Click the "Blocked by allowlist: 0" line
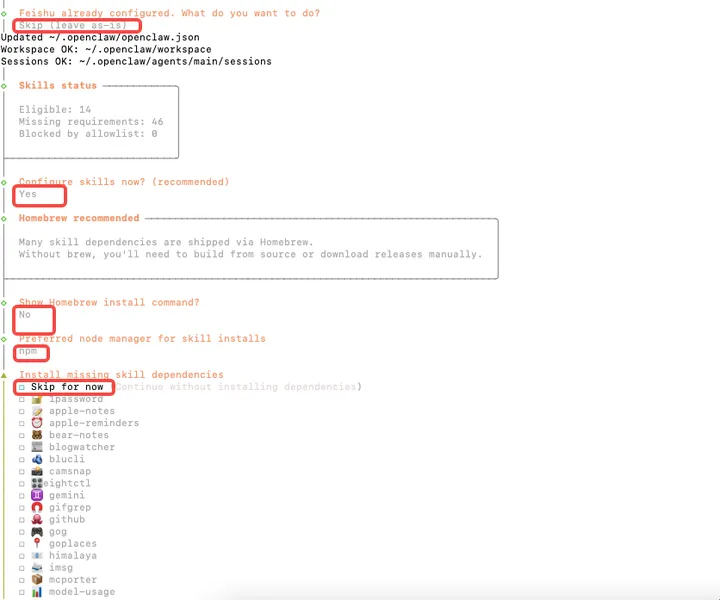Viewport: 720px width, 600px height. point(88,134)
